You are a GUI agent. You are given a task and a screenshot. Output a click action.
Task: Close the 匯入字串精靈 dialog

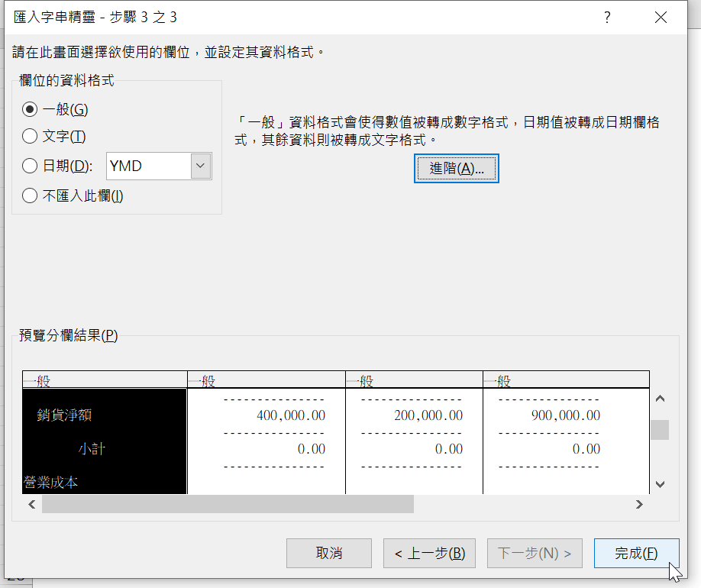pyautogui.click(x=661, y=18)
